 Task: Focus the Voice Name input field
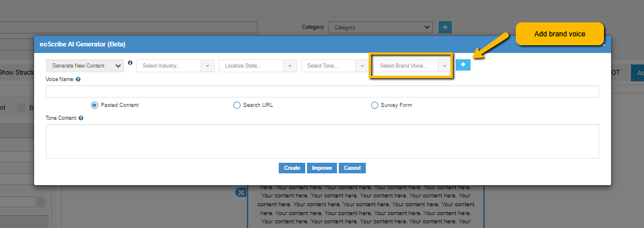pyautogui.click(x=322, y=92)
